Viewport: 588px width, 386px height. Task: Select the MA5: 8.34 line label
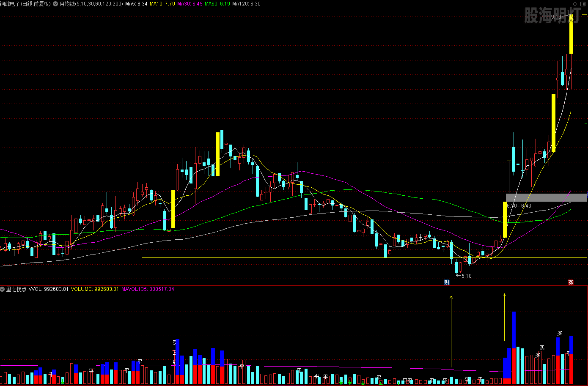136,4
